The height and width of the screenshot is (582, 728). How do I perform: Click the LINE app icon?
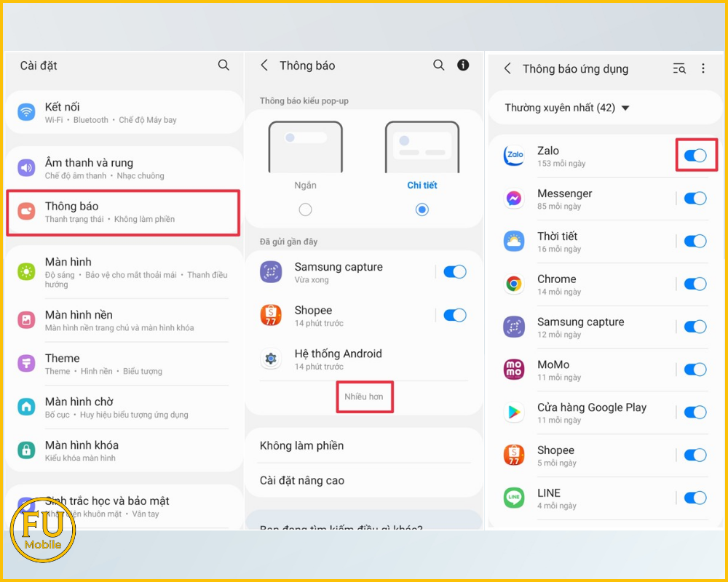tap(514, 498)
